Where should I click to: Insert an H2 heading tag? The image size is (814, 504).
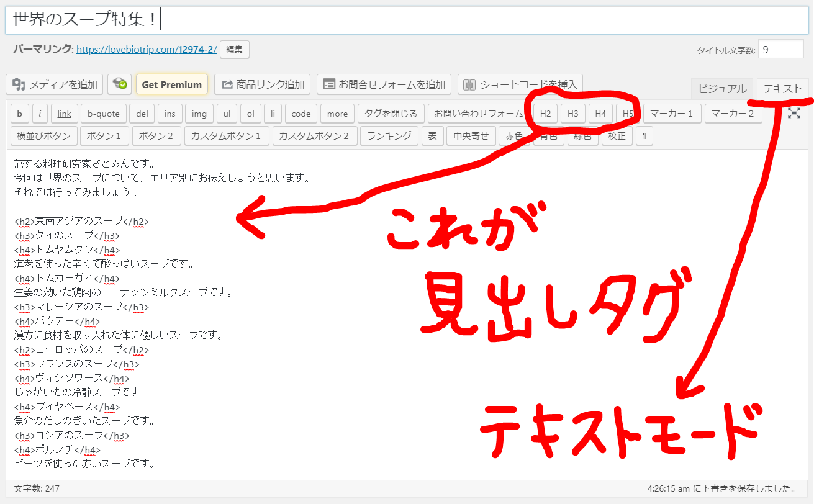click(x=545, y=114)
